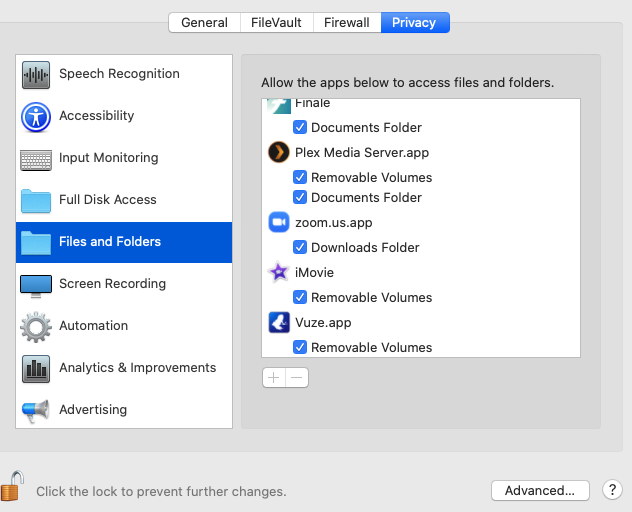Click the Vuze app icon
This screenshot has width=632, height=512.
click(x=279, y=323)
